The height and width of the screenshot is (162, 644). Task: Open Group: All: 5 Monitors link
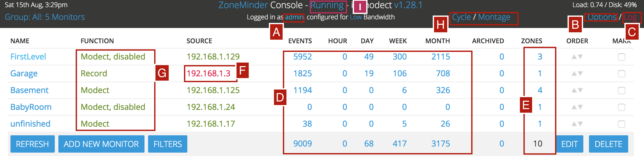(x=45, y=17)
